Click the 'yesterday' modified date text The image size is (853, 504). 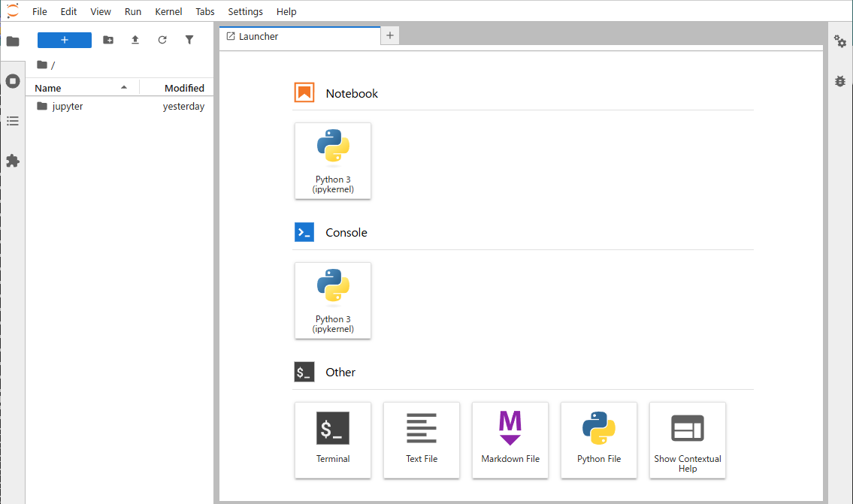(x=183, y=106)
